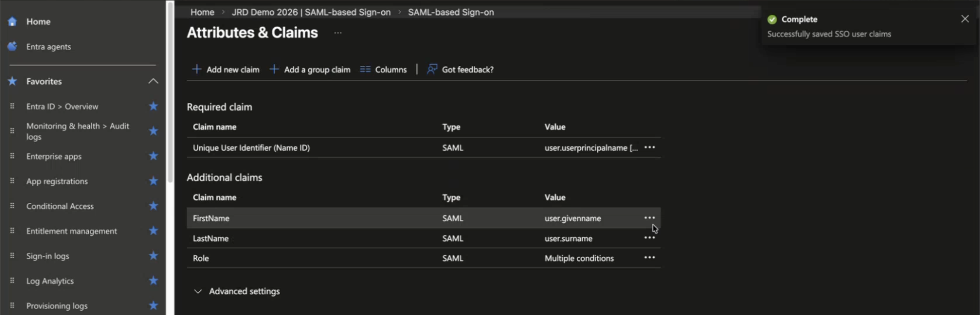Open Conditional Access favorite
980x315 pixels.
click(x=60, y=206)
